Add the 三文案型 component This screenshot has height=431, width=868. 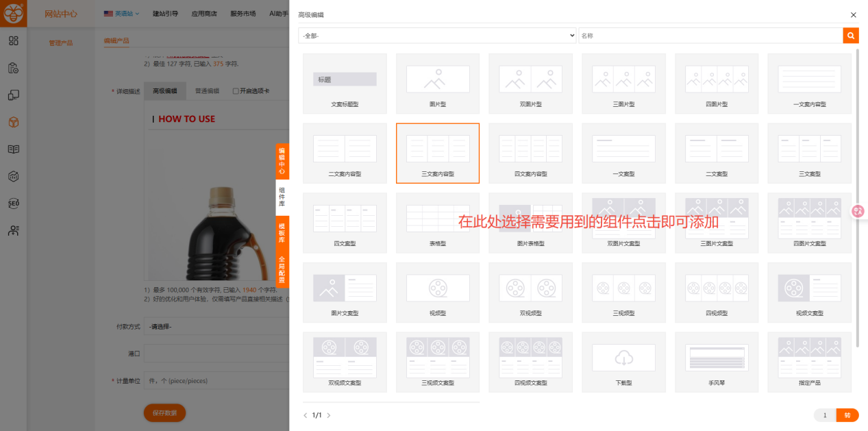click(810, 153)
